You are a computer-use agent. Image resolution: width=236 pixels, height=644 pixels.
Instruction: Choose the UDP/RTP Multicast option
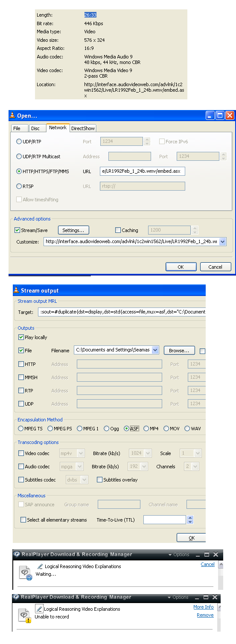tap(19, 157)
